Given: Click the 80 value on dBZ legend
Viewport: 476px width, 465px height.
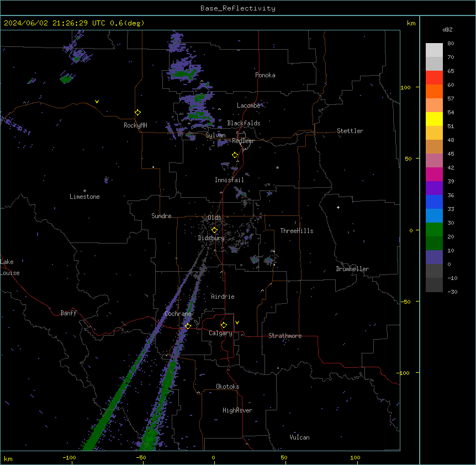Looking at the screenshot, I should tap(451, 44).
